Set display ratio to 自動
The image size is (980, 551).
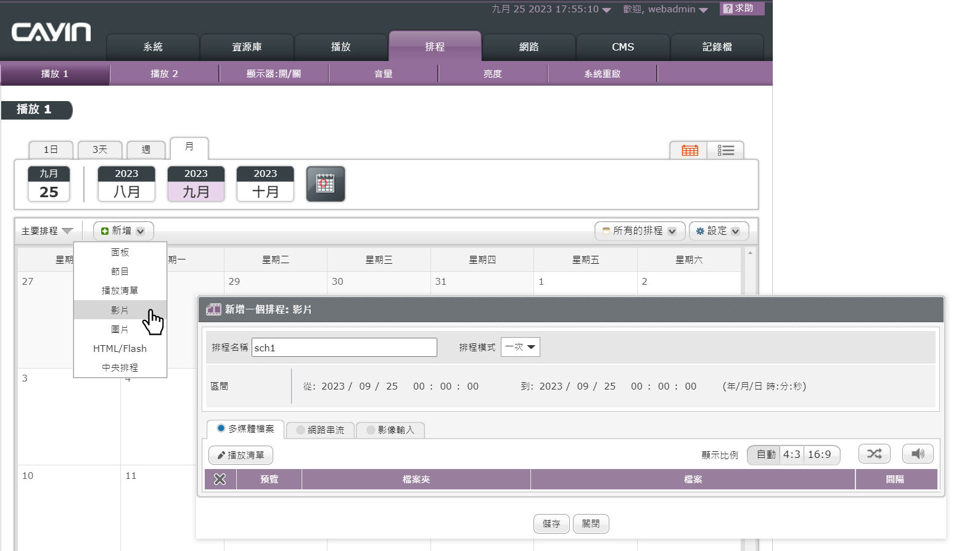[x=765, y=455]
